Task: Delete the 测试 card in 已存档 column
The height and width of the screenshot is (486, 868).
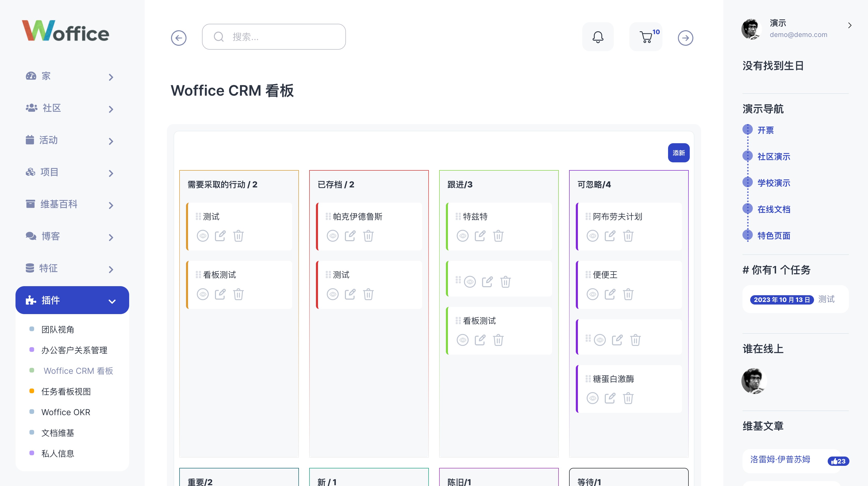Action: coord(368,294)
